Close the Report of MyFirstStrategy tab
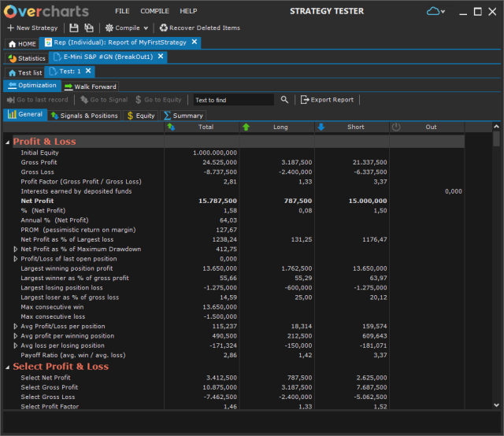The image size is (504, 436). tap(195, 42)
